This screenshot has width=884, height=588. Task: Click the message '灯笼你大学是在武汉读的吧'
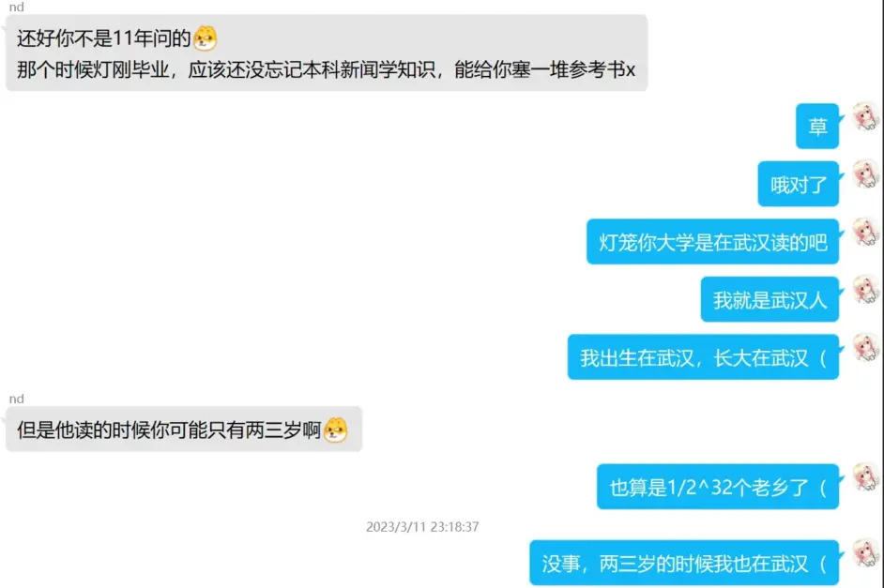pos(712,242)
